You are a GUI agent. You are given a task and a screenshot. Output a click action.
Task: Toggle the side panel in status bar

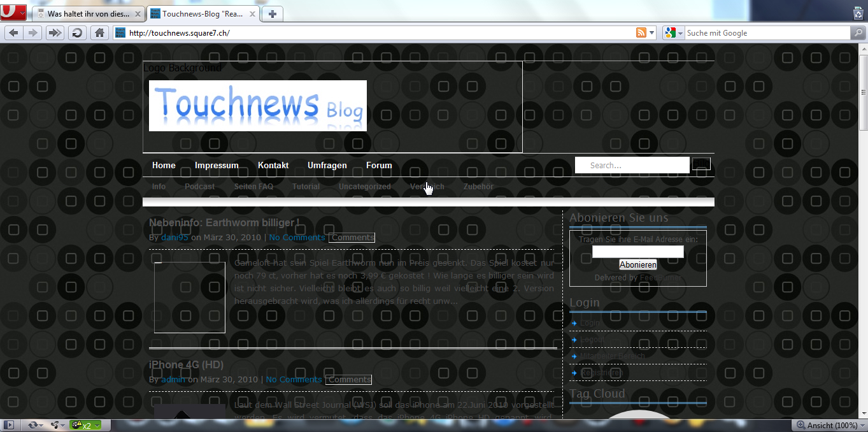click(9, 425)
